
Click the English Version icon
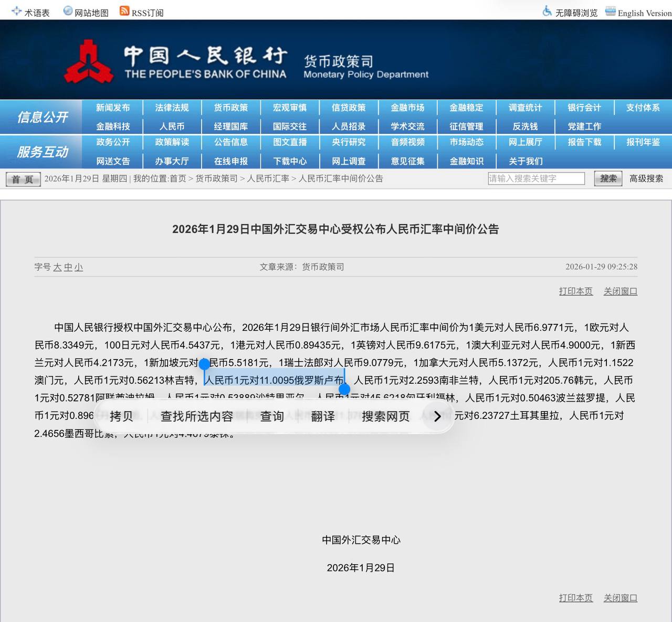(x=610, y=11)
